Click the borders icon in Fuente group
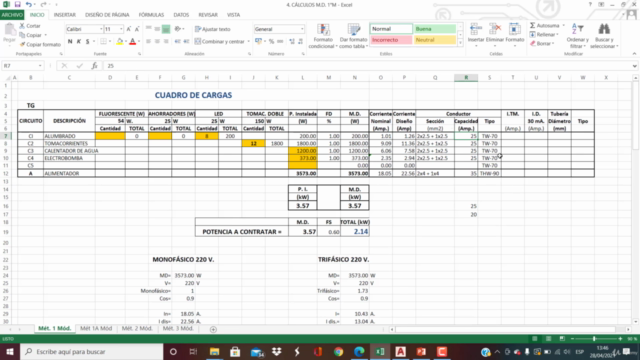Screen dimensions: 640x360 click(103, 41)
